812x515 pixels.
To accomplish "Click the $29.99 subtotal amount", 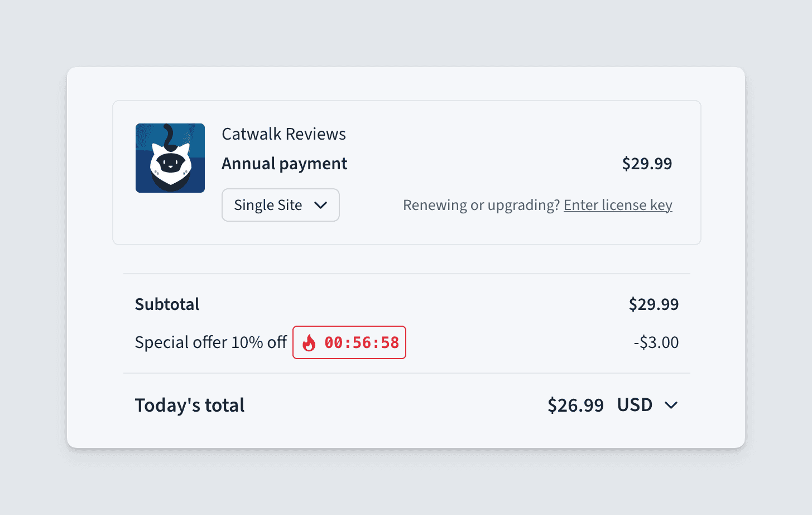I will [x=654, y=304].
